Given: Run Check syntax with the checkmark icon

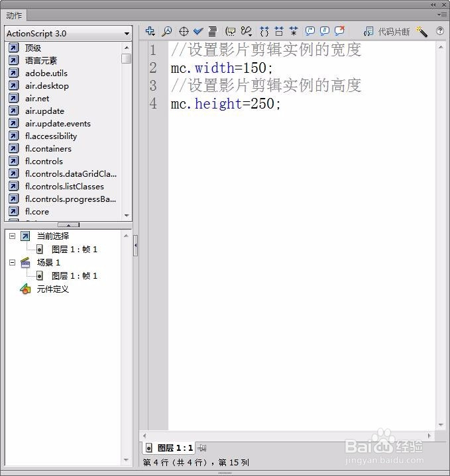Looking at the screenshot, I should pos(198,31).
